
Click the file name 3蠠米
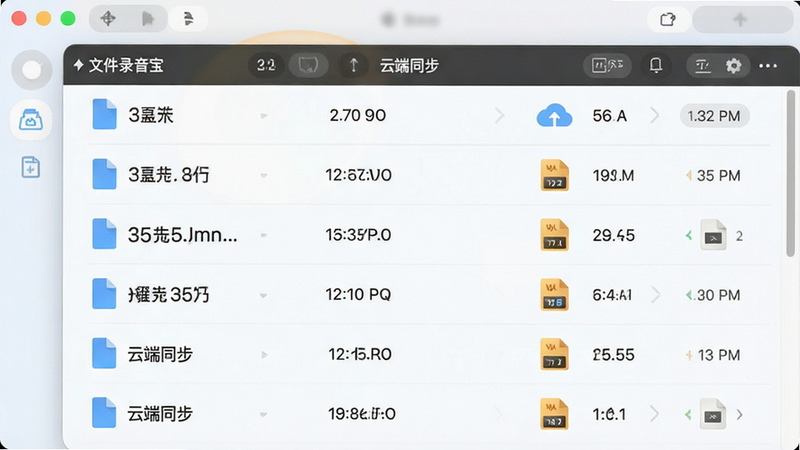(151, 115)
